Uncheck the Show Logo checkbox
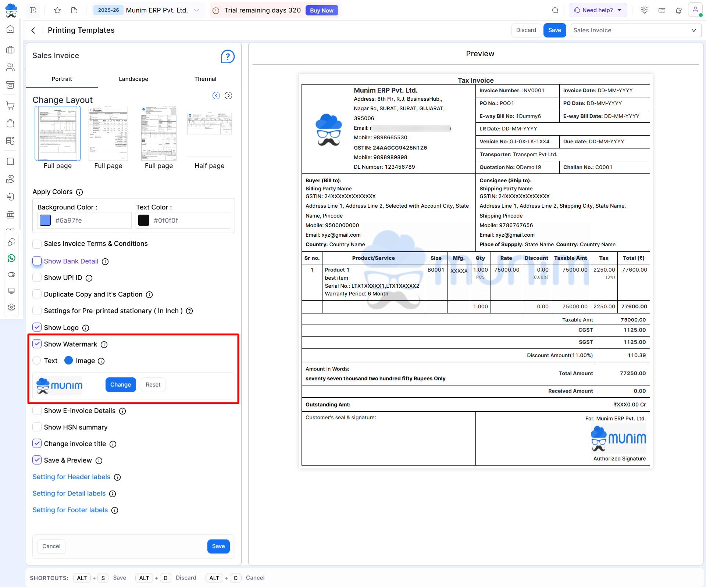Screen dimensions: 706x588 coord(37,327)
